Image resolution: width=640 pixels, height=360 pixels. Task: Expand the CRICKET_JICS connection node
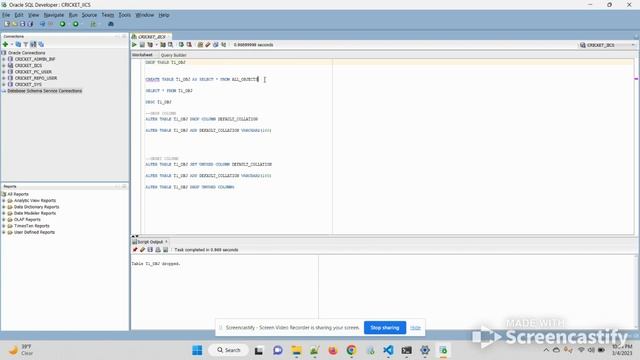[x=4, y=65]
